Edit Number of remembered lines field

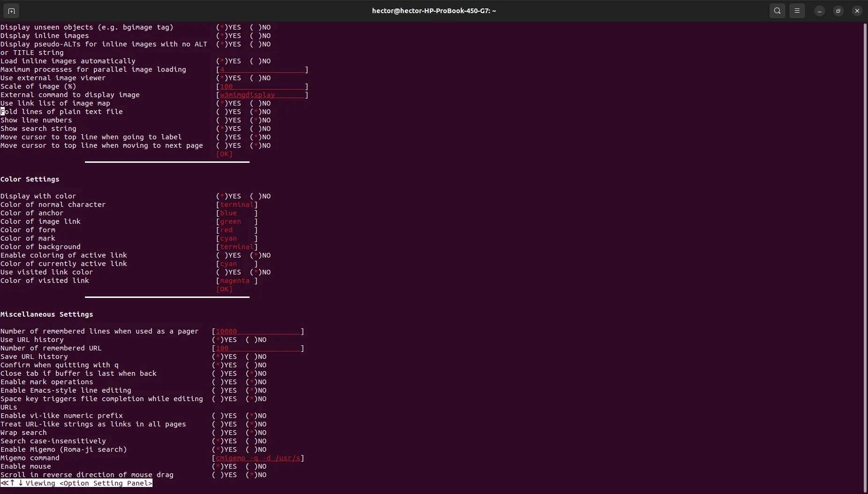[x=258, y=331]
